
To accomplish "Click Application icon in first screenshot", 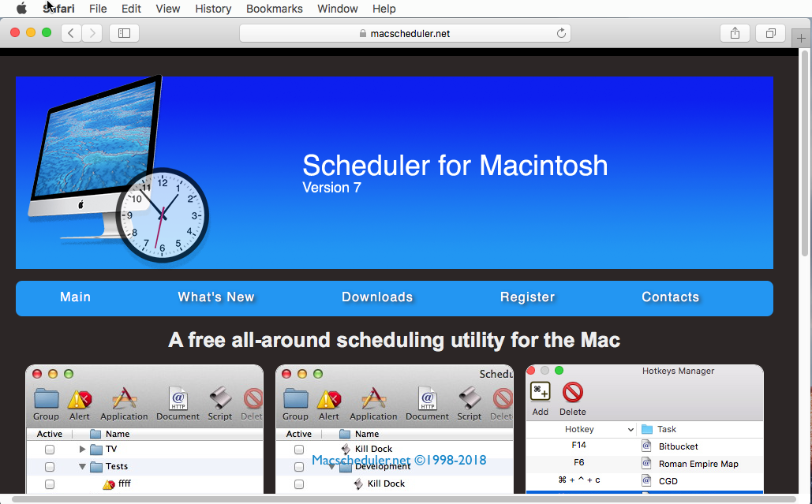I will [125, 405].
